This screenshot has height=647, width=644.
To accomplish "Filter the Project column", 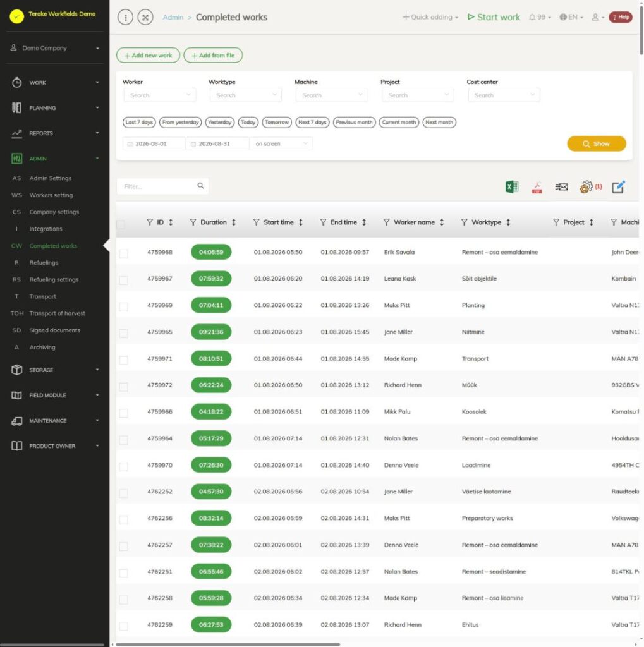I will pos(556,222).
